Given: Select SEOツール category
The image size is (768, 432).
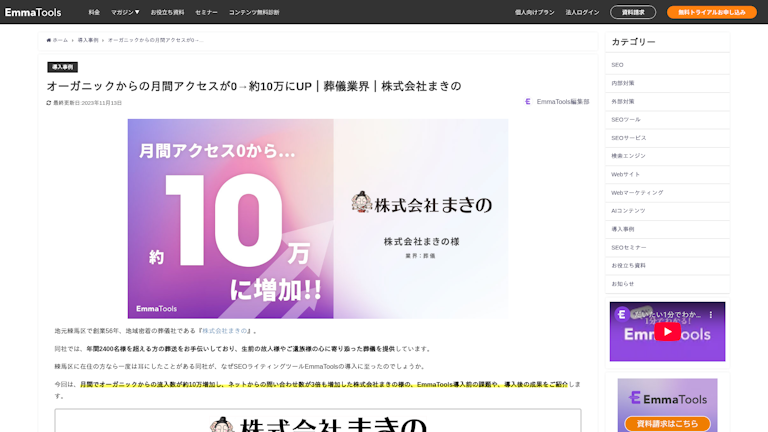Looking at the screenshot, I should pos(667,120).
